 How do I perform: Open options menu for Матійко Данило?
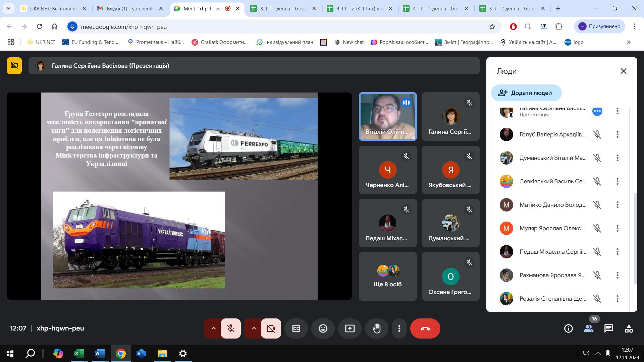click(x=617, y=205)
